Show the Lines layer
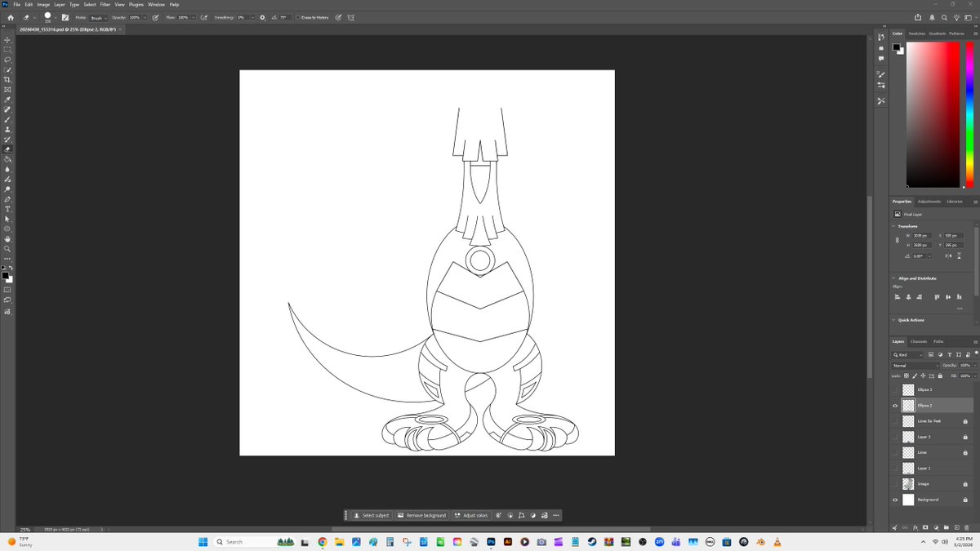 click(895, 452)
